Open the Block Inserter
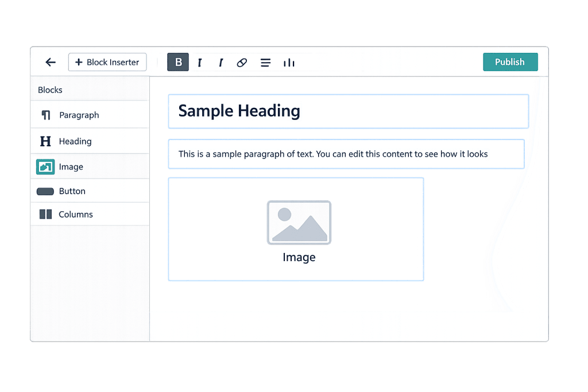Image resolution: width=588 pixels, height=392 pixels. click(107, 62)
